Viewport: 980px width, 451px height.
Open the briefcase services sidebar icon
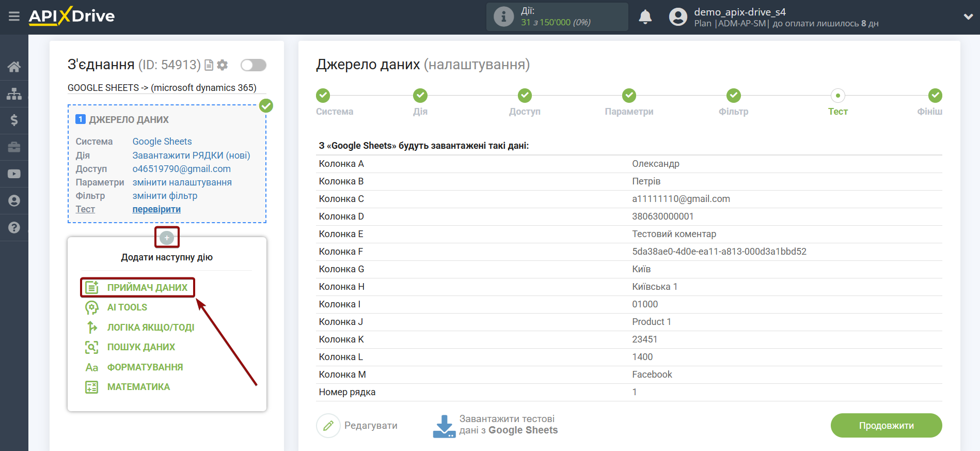click(x=14, y=147)
